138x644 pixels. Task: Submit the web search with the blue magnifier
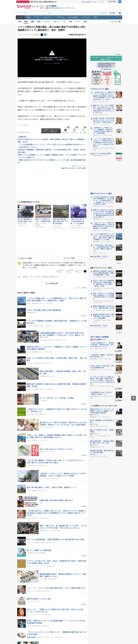click(x=120, y=2)
